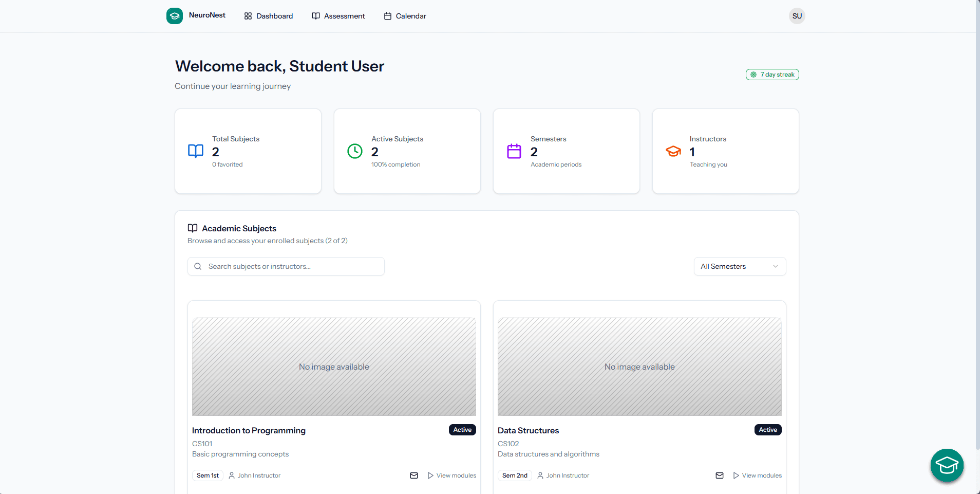This screenshot has width=980, height=494.
Task: Click the 7 day streak badge
Action: click(x=772, y=75)
